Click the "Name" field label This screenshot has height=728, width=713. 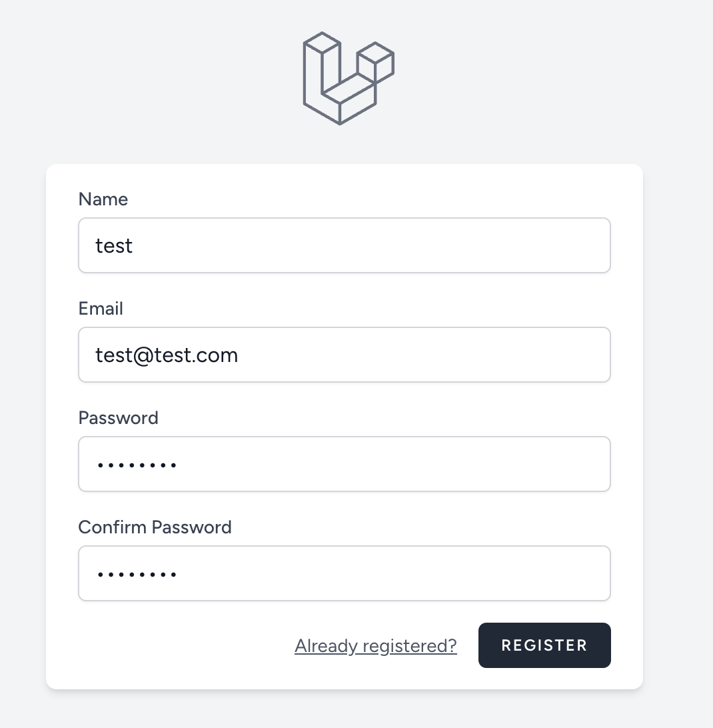[103, 199]
